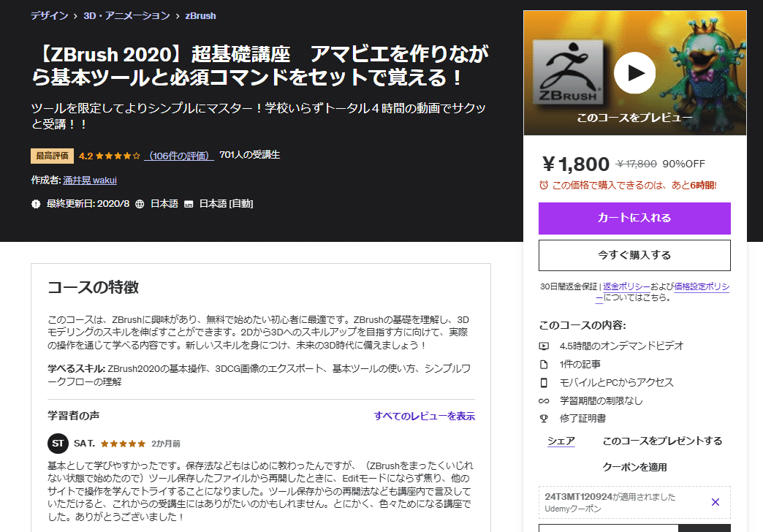Click the 4.2 star rating stars
763x532 pixels.
[x=118, y=156]
